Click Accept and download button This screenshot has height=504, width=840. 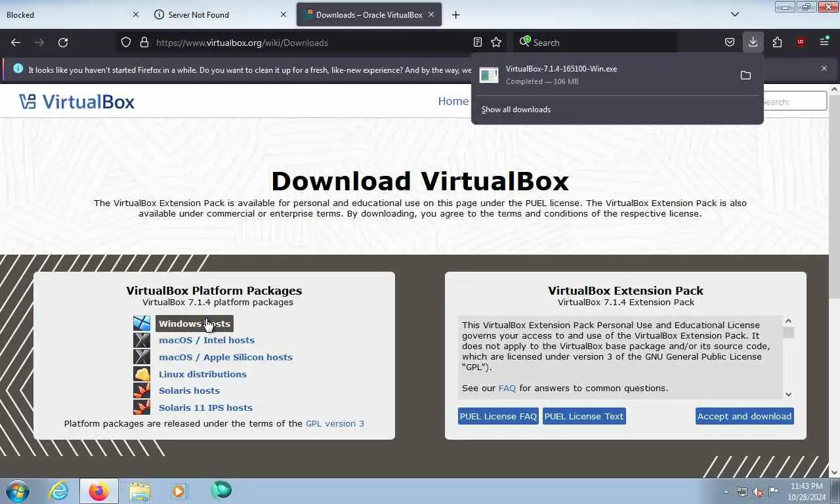tap(744, 416)
